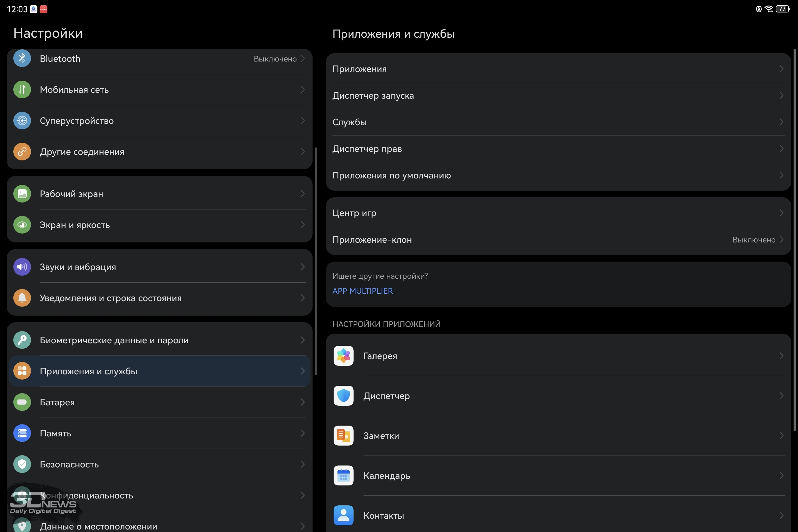The image size is (798, 532).
Task: Tap the battery indicator in status bar
Action: (783, 9)
